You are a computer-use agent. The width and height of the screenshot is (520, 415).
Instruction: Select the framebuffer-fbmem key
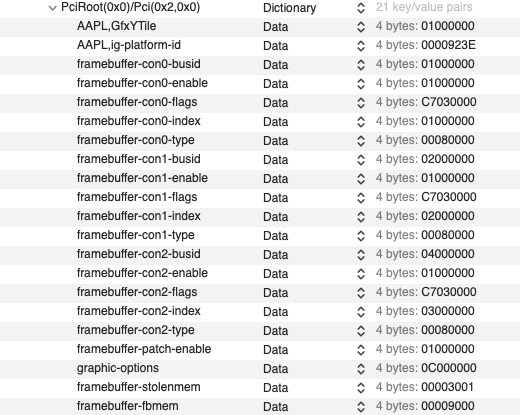[127, 406]
